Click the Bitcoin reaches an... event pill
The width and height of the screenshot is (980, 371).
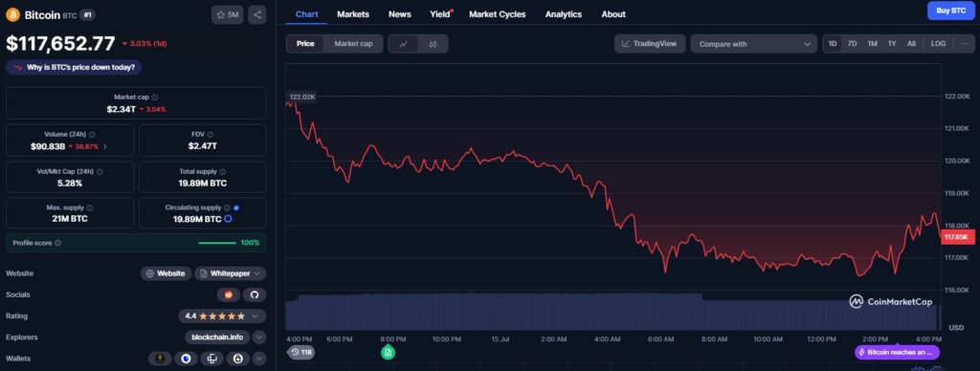(x=897, y=352)
